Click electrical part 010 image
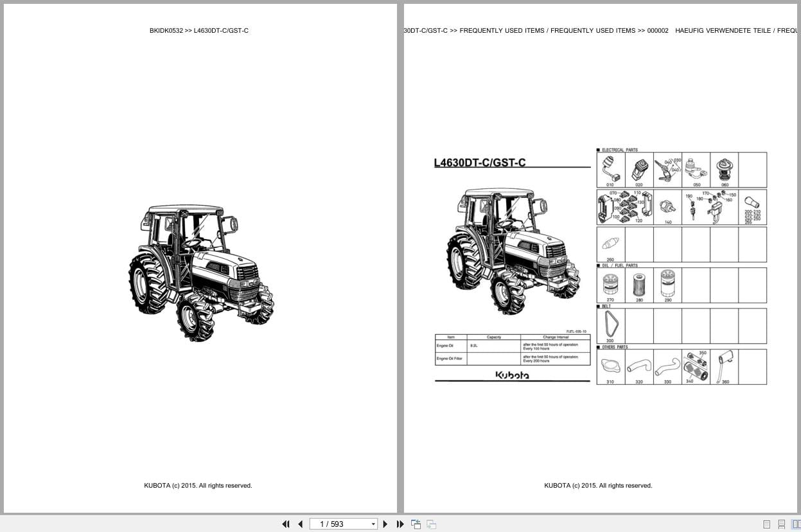 610,169
